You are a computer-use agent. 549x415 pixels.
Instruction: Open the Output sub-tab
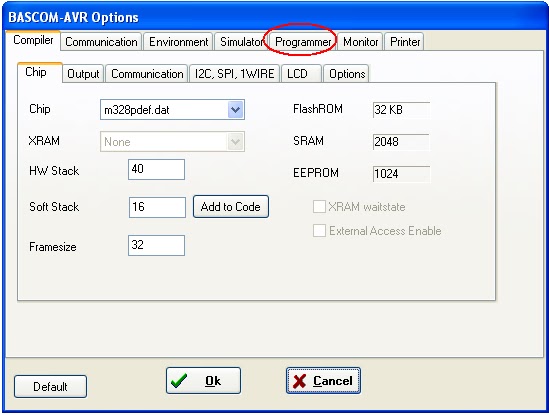tap(83, 74)
